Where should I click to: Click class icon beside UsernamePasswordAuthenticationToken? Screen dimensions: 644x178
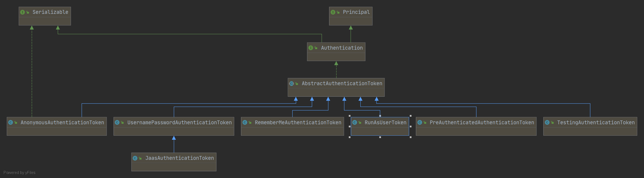click(117, 122)
